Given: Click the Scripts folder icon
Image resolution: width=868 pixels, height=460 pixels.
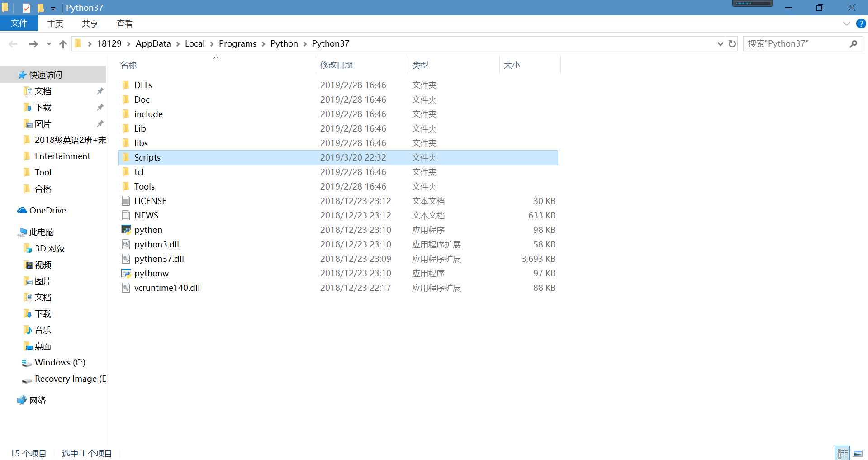Looking at the screenshot, I should (126, 157).
